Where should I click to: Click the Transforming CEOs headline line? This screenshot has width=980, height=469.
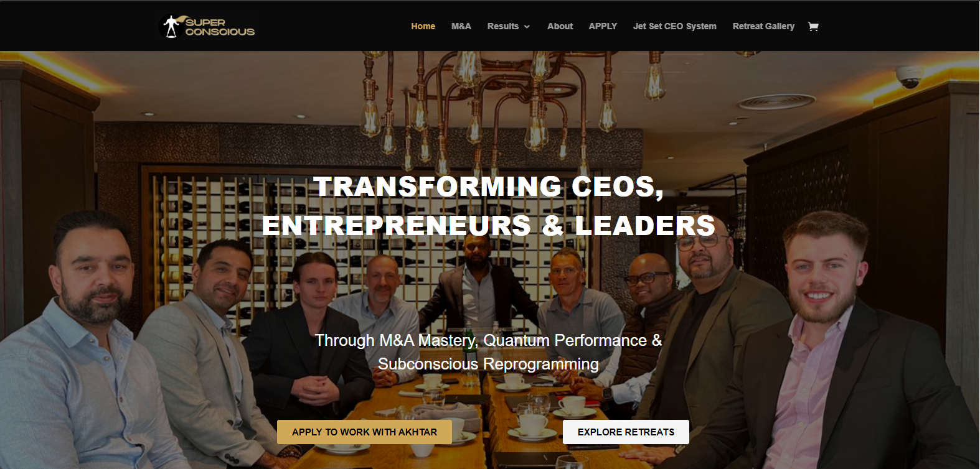[489, 187]
